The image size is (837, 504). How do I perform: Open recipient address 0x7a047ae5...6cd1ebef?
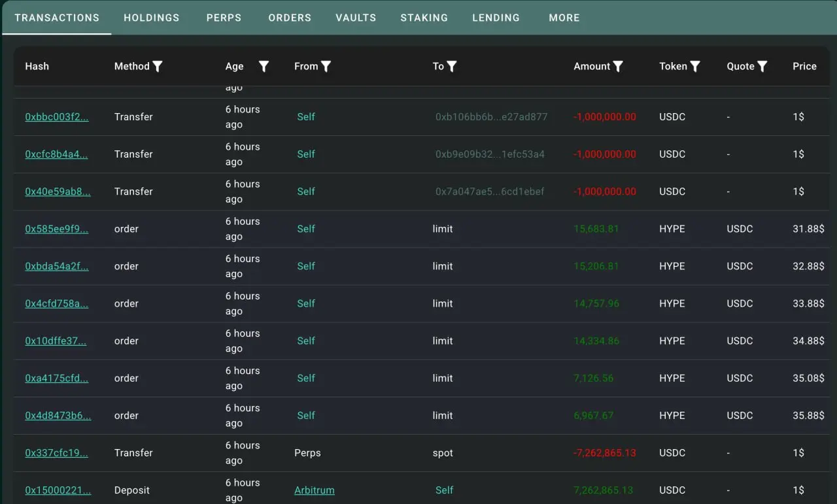coord(490,192)
